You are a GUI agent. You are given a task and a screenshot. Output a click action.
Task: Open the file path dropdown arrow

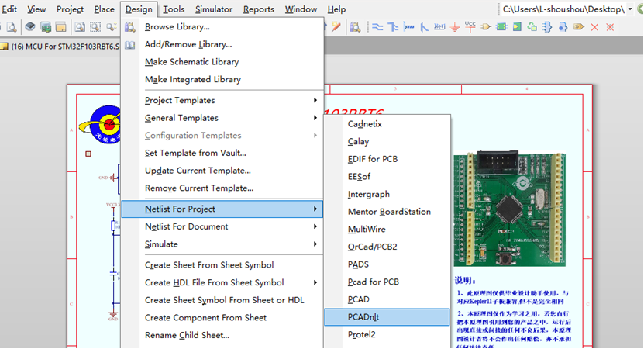point(629,9)
